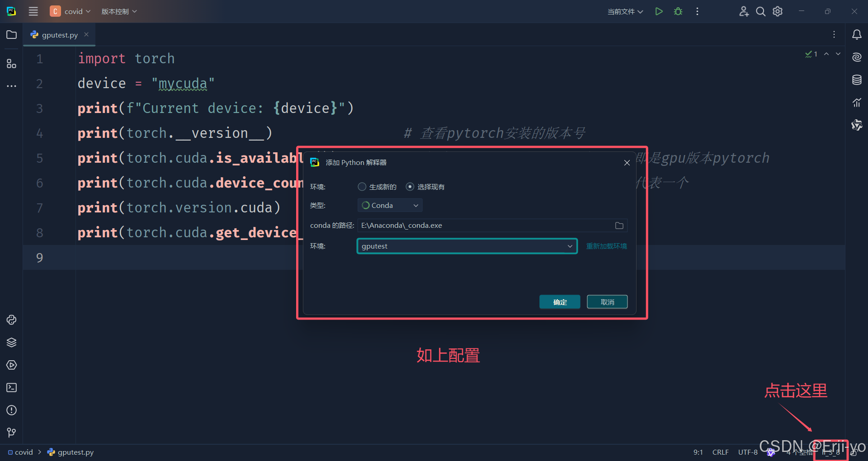
Task: Open the AI Assistant panel
Action: (x=857, y=57)
